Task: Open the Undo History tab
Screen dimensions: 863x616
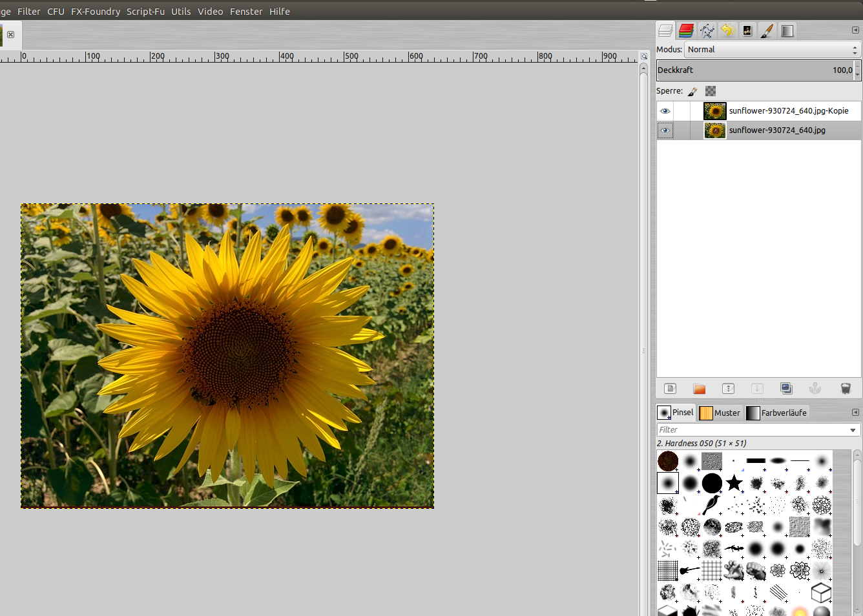Action: click(727, 31)
